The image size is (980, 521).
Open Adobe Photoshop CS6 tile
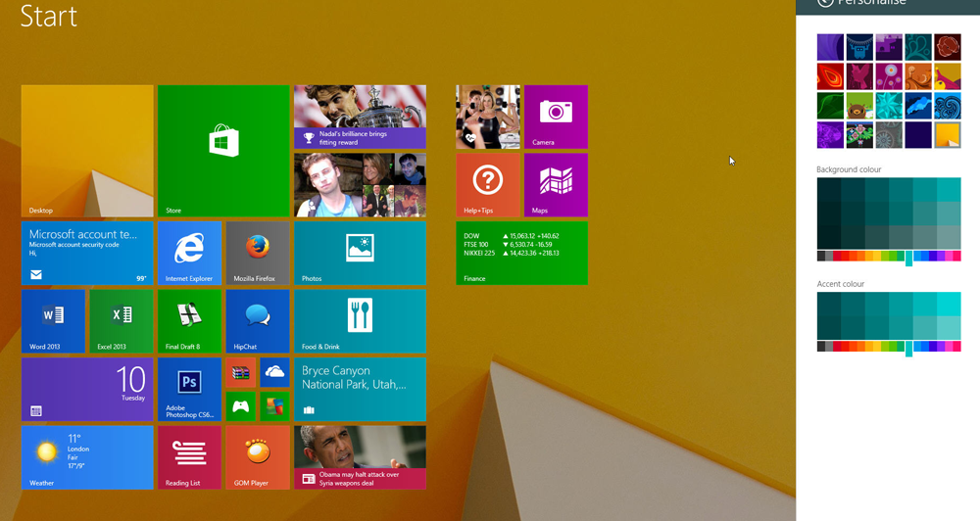coord(189,389)
